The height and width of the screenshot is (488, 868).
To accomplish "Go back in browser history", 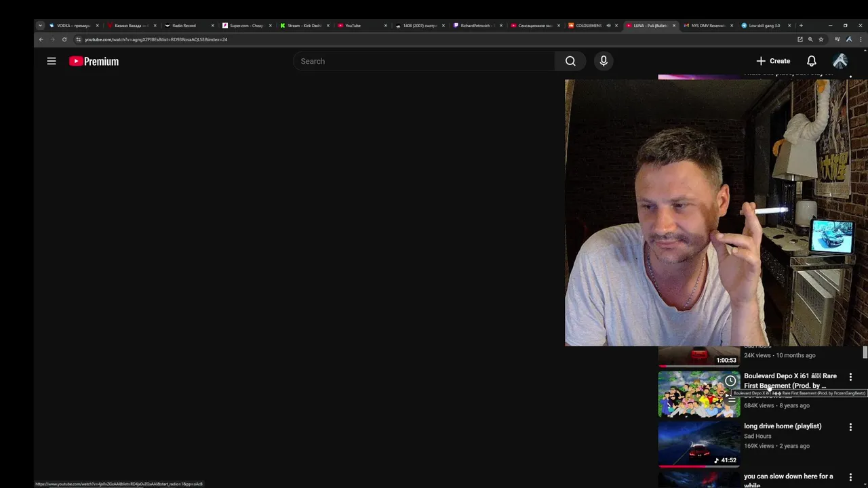I will (x=41, y=39).
